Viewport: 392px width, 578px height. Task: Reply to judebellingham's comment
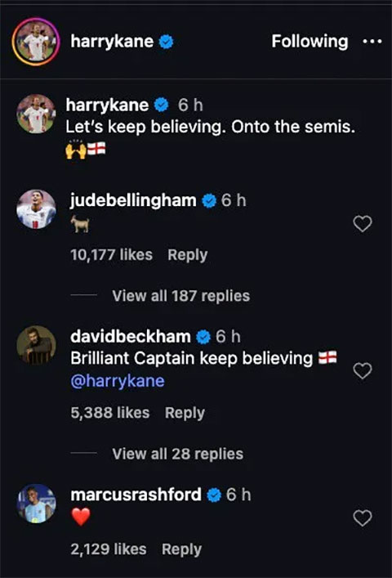coord(187,255)
